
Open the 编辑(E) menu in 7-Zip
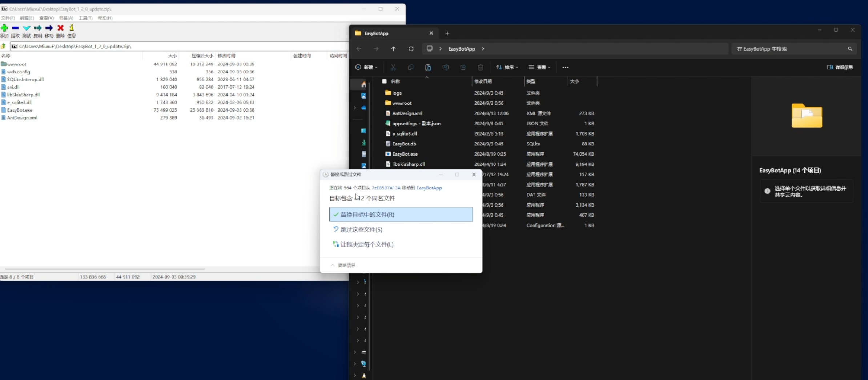point(27,18)
